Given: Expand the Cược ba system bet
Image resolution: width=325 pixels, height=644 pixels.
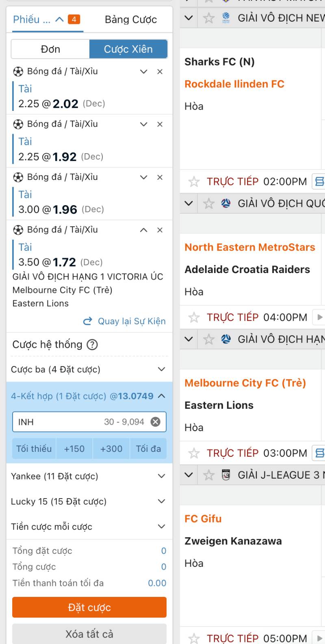Looking at the screenshot, I should (x=161, y=369).
